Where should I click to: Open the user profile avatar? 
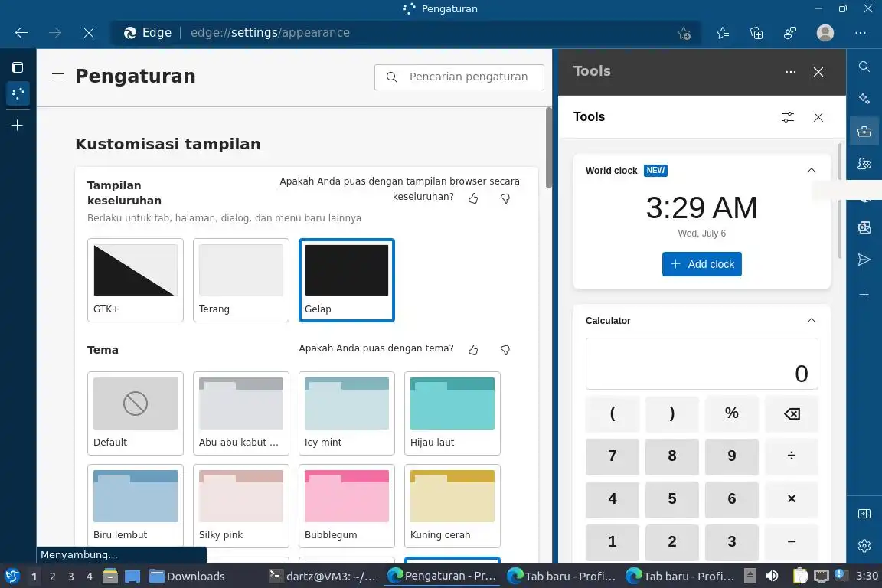(825, 33)
